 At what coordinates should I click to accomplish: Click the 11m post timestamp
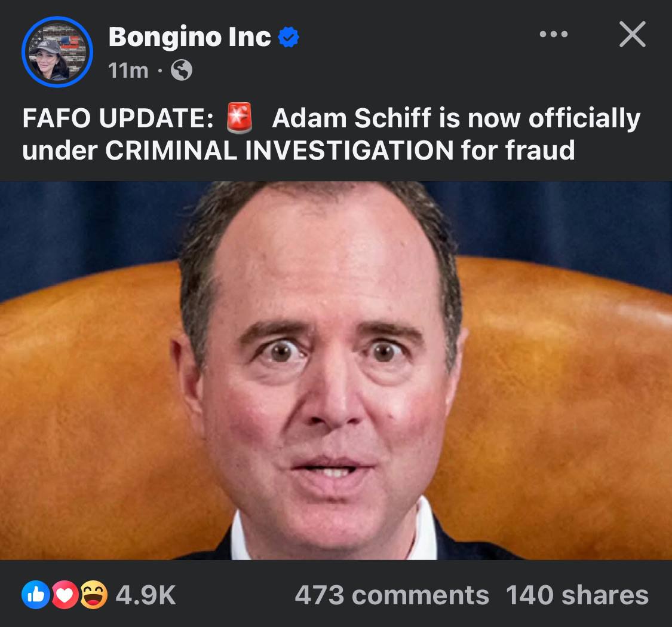point(128,71)
